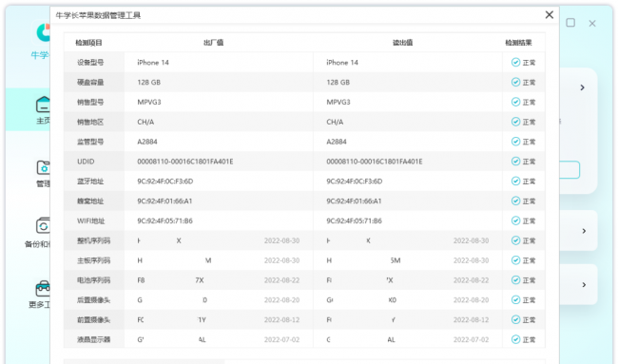Image resolution: width=618 pixels, height=364 pixels.
Task: Click the read 2022-08-30 date in 主板序列码 row
Action: point(471,260)
